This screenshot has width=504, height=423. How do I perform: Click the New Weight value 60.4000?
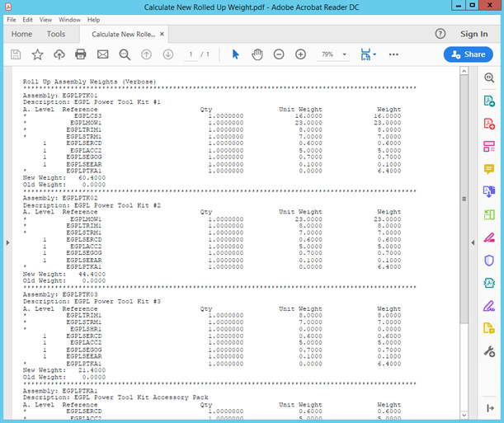point(92,177)
